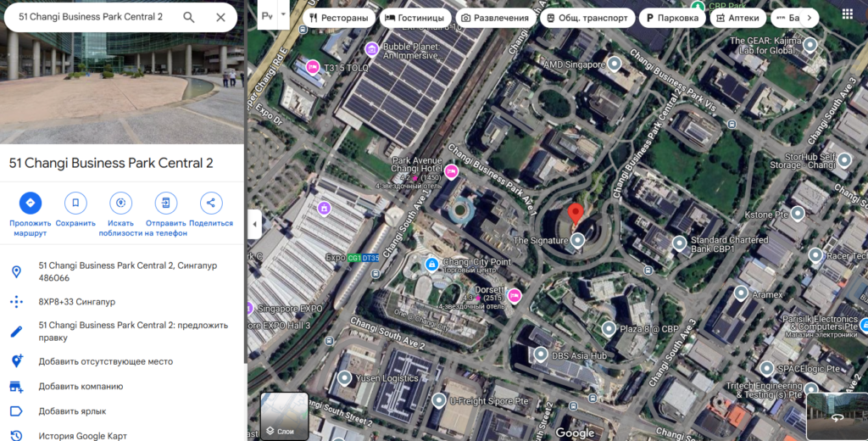Click the red location pin marker
Screen dimensions: 868x441
(x=576, y=215)
